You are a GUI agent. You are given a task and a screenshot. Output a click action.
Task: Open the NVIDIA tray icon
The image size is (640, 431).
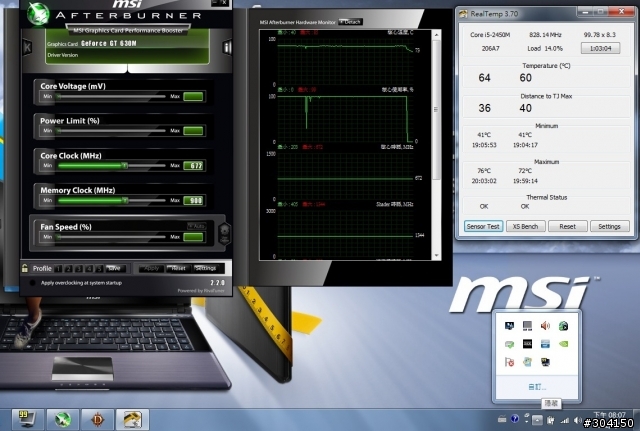pyautogui.click(x=563, y=344)
